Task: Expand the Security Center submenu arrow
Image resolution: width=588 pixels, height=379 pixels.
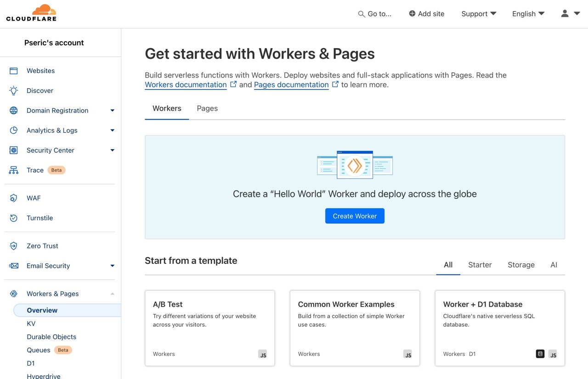Action: [113, 150]
